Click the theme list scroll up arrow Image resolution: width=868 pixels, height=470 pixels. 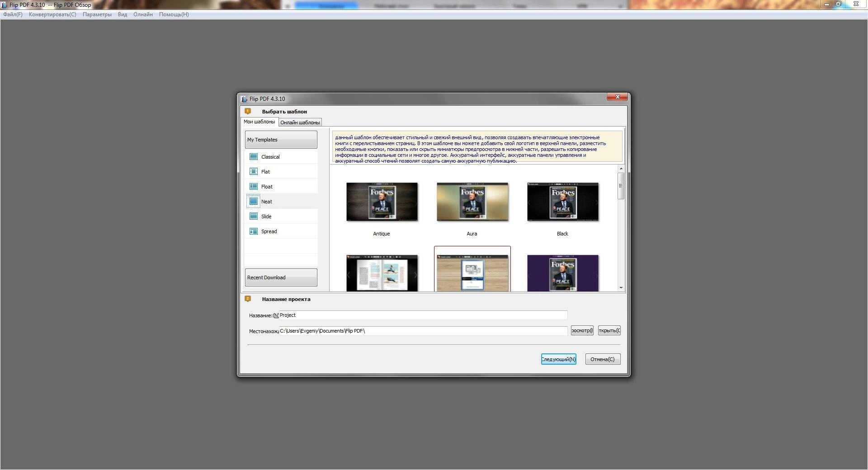tap(621, 169)
